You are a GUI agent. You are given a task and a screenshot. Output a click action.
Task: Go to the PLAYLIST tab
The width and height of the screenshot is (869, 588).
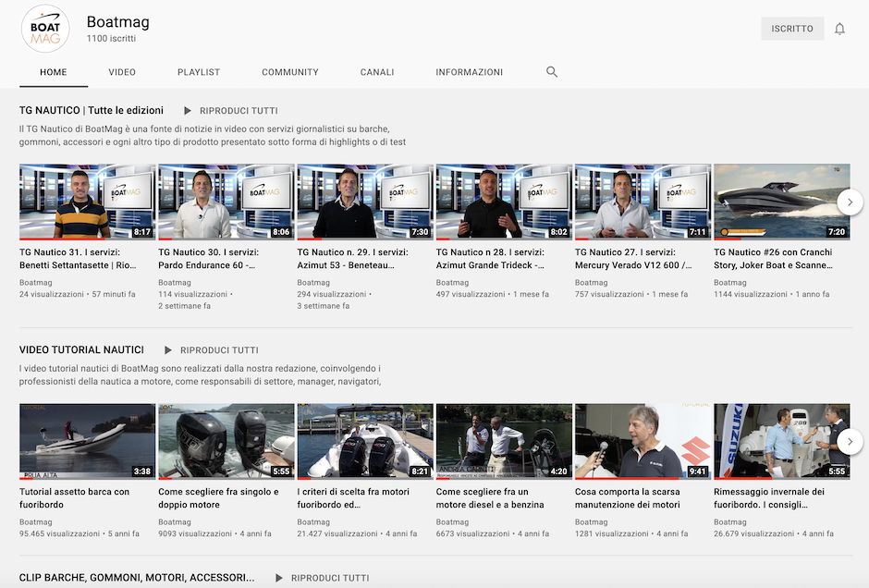tap(199, 72)
